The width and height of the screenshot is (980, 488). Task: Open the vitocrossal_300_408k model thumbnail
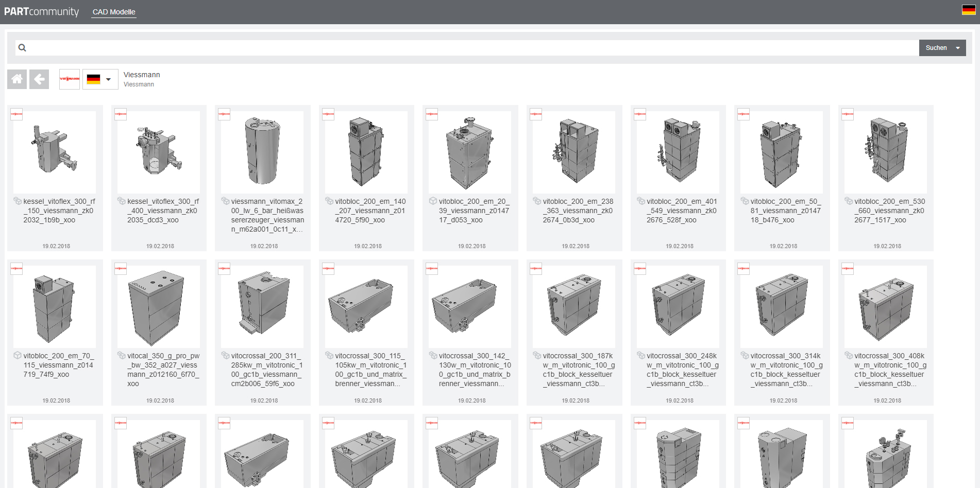point(886,306)
